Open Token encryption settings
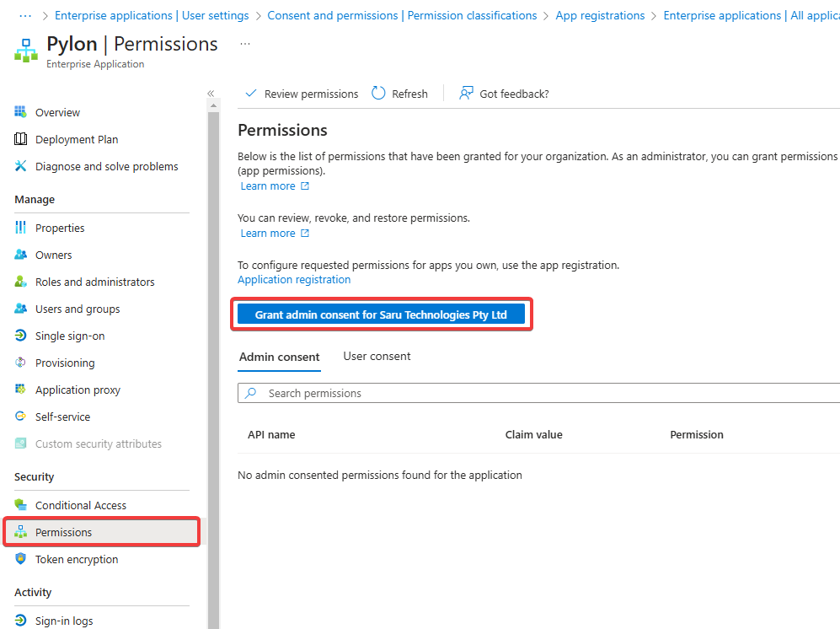Screen dimensions: 840x629 (77, 559)
